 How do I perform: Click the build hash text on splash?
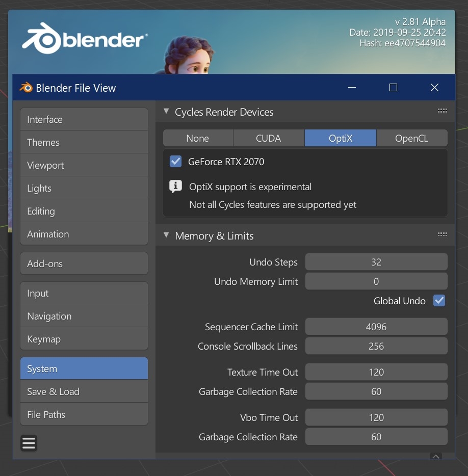click(x=402, y=43)
